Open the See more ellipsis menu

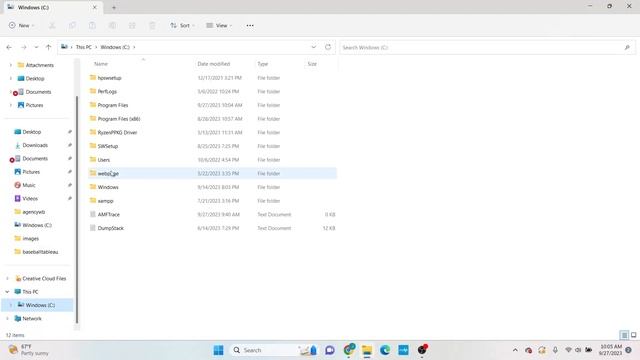250,25
